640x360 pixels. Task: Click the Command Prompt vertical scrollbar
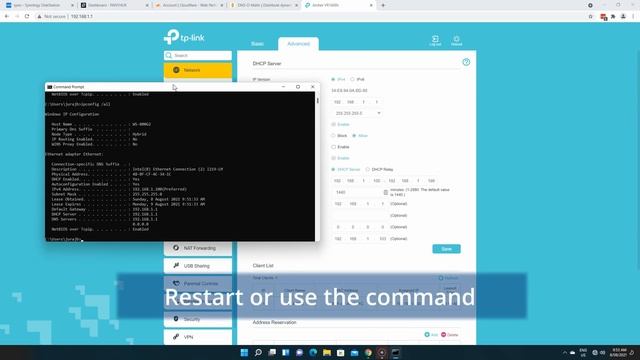[318, 166]
